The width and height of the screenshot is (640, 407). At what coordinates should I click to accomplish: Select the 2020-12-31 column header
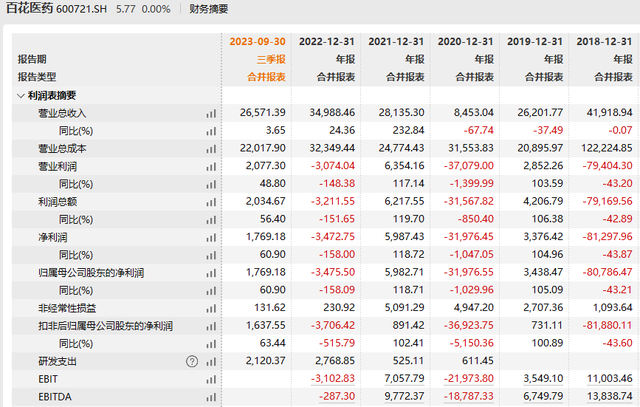465,42
